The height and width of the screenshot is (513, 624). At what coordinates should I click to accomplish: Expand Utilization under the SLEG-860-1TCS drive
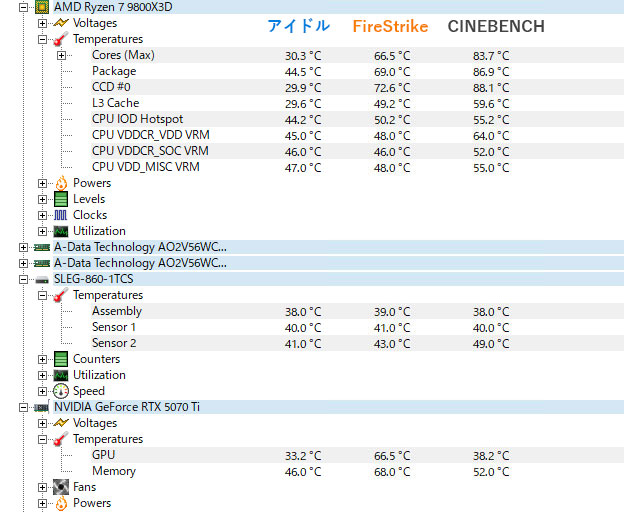coord(42,375)
